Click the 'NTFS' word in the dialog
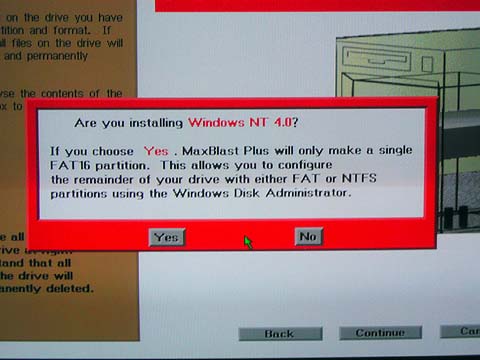Image resolution: width=480 pixels, height=360 pixels. coord(359,178)
